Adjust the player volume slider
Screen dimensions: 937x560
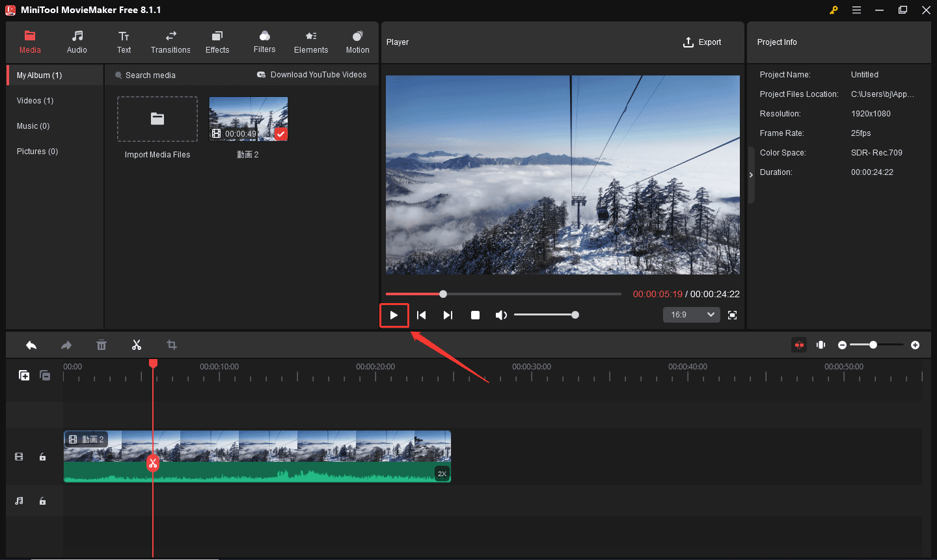(x=545, y=315)
